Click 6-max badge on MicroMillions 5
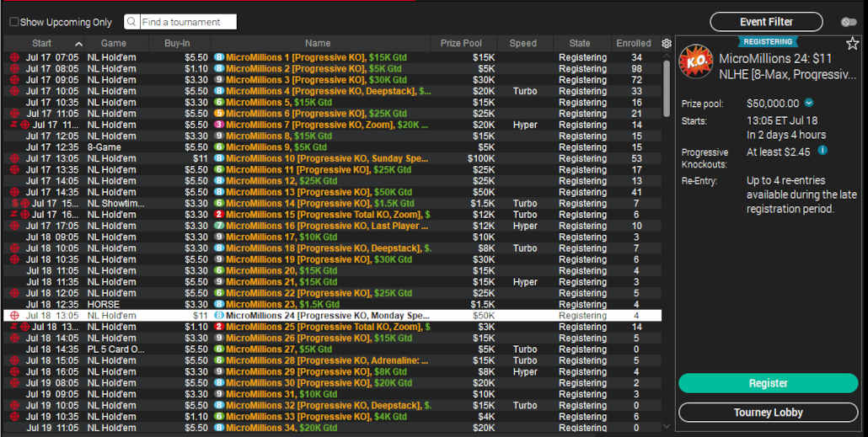 [x=219, y=103]
